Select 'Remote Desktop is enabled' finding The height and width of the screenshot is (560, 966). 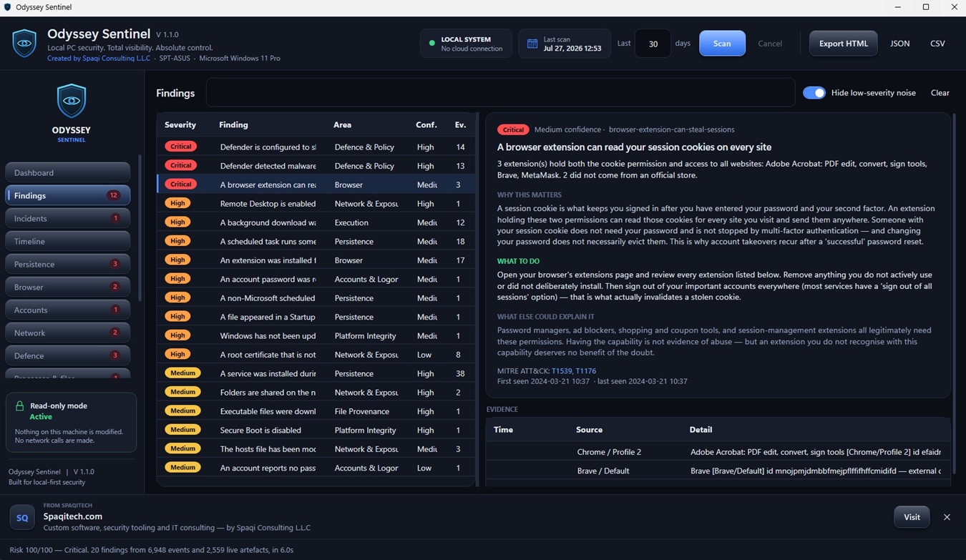(316, 204)
